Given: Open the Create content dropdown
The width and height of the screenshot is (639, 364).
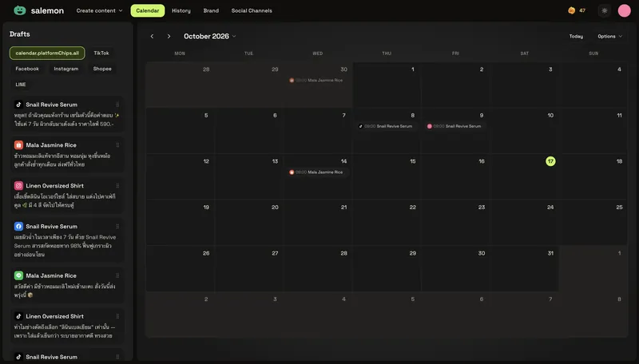Looking at the screenshot, I should click(99, 10).
